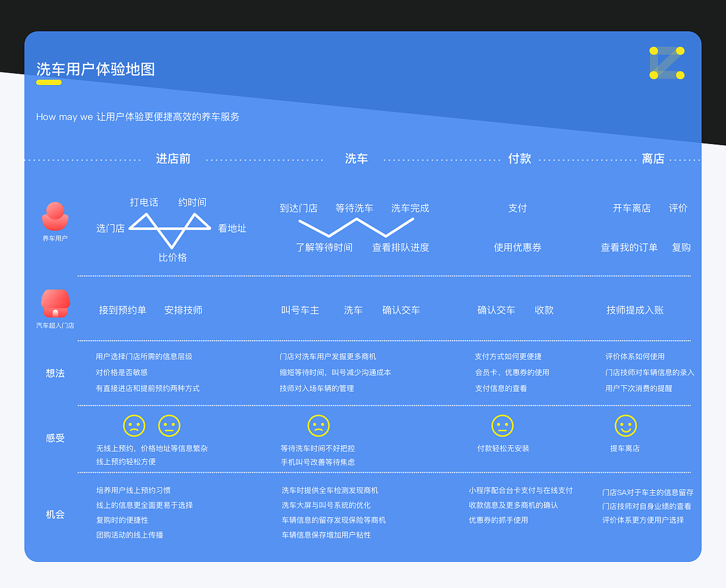Click the 复购 label

[681, 248]
